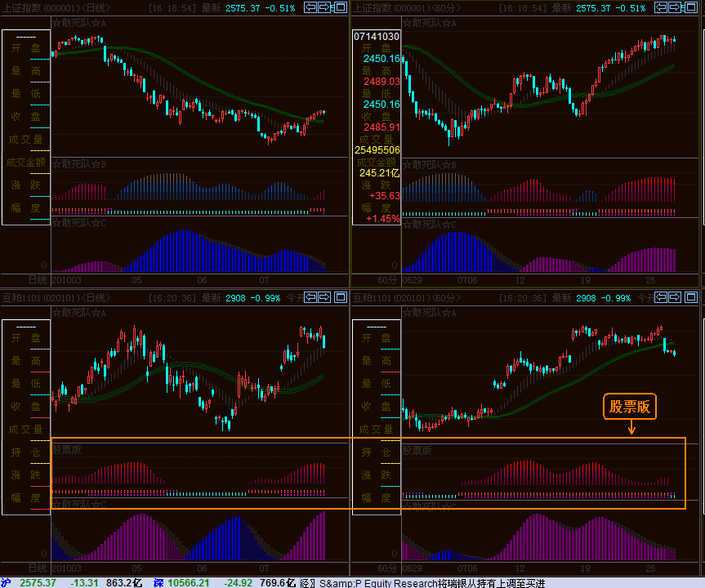
Task: Click 12 date marker on 豆粕1101 60分 axis
Action: coord(520,568)
